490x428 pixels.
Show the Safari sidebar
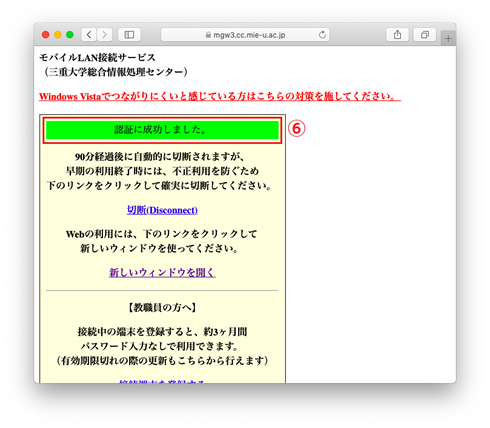point(129,35)
